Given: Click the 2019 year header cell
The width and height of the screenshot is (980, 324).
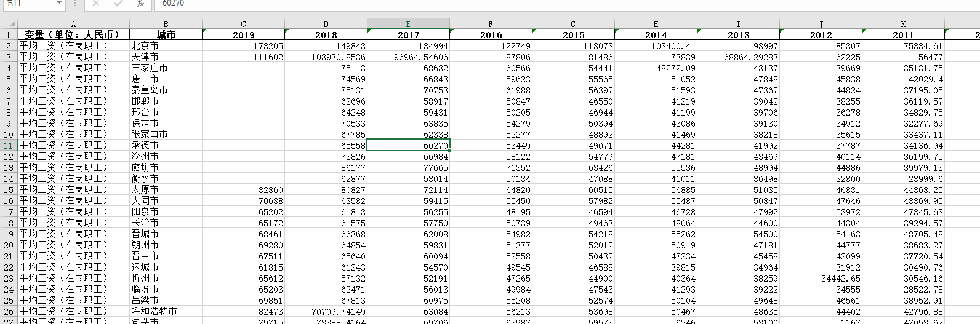Looking at the screenshot, I should [243, 34].
